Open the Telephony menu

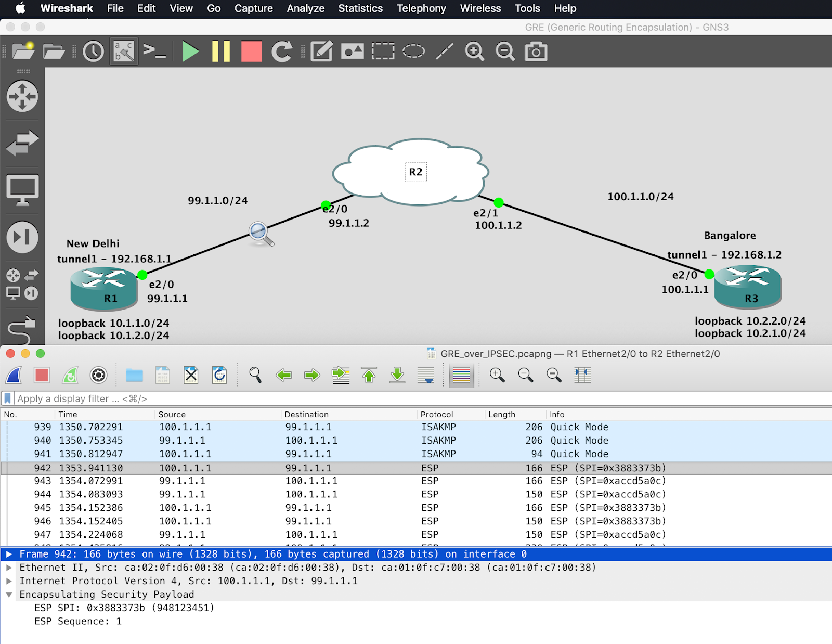(421, 8)
